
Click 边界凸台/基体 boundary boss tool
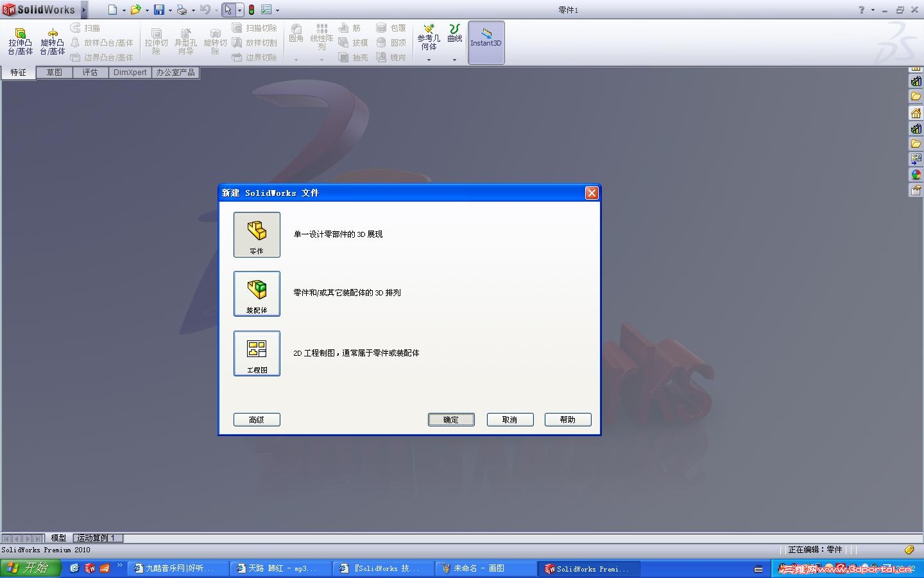point(101,57)
